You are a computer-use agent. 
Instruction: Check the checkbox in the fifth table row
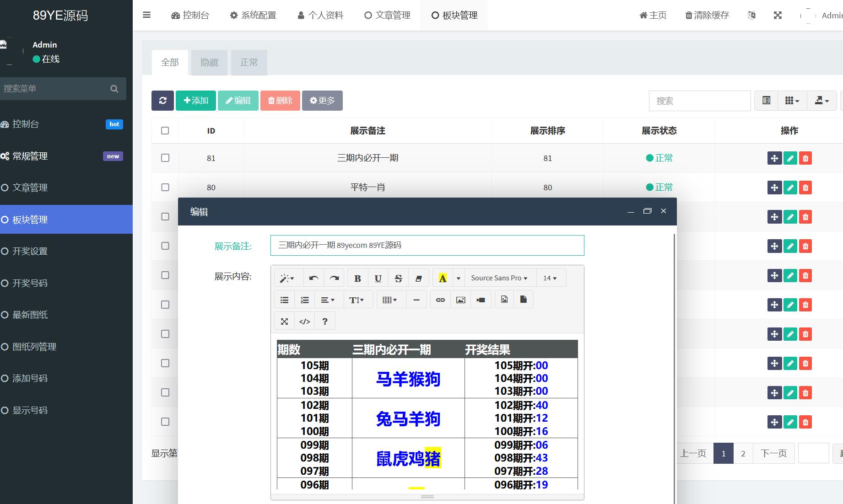pyautogui.click(x=165, y=275)
